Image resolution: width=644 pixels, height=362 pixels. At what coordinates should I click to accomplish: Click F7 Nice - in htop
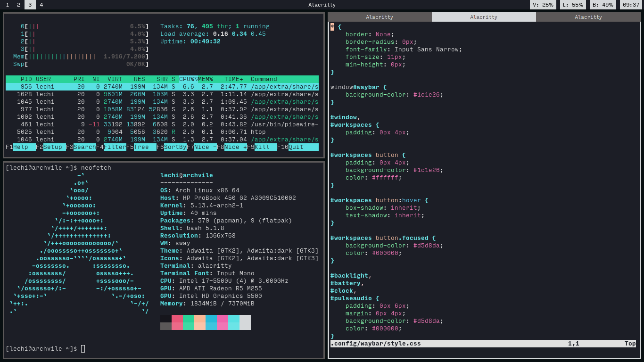[202, 147]
